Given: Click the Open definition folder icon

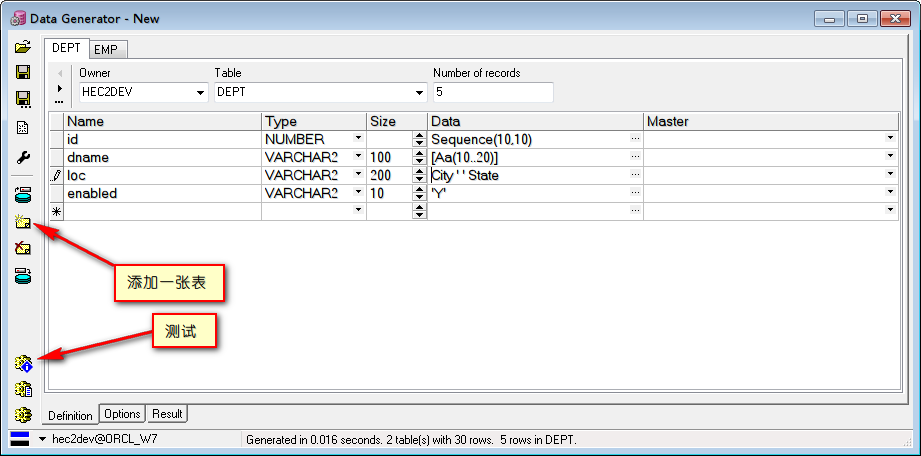Looking at the screenshot, I should point(23,46).
